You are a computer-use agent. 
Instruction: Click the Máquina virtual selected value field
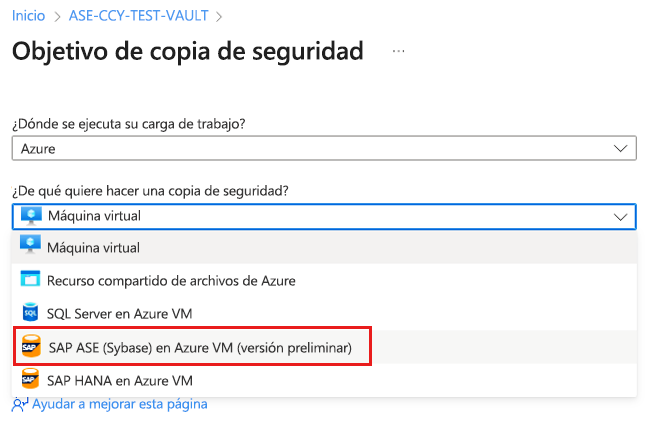click(x=300, y=216)
